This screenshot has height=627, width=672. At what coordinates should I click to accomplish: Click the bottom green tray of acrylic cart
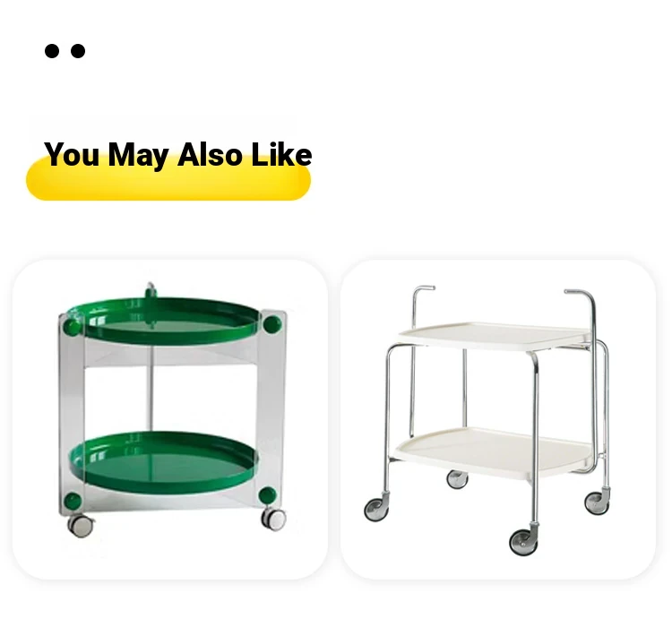162,461
